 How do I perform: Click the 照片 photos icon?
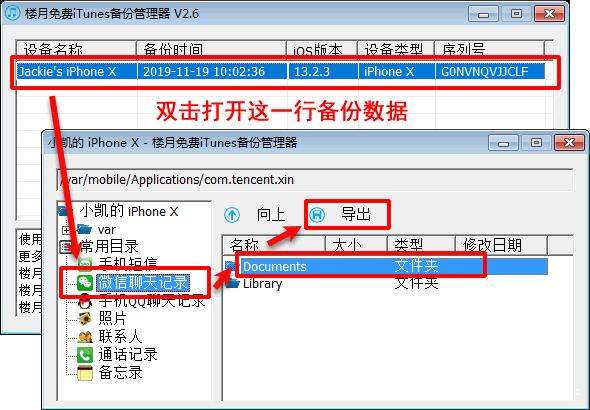[85, 319]
